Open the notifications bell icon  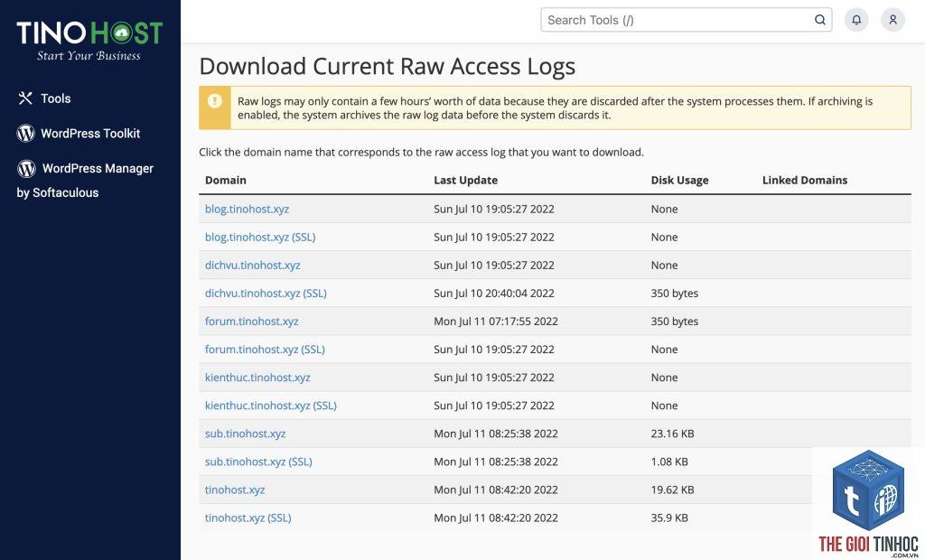coord(856,20)
